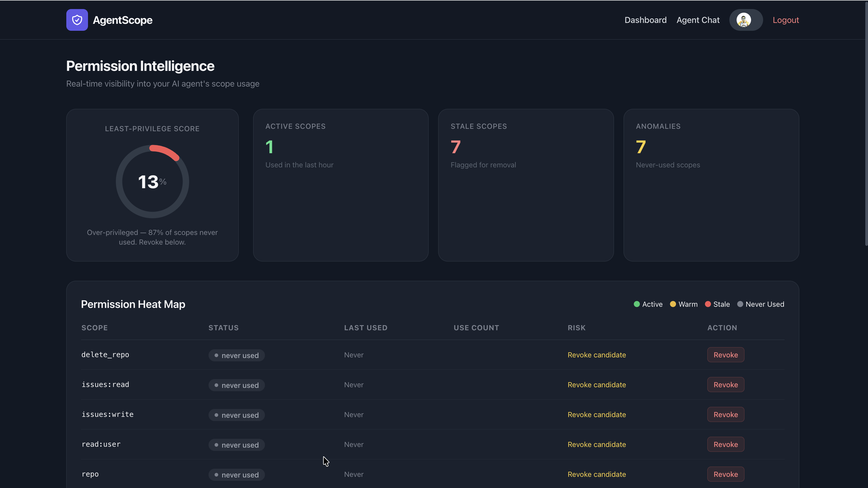The height and width of the screenshot is (488, 868).
Task: Click the gray Never Used legend dot
Action: click(740, 304)
